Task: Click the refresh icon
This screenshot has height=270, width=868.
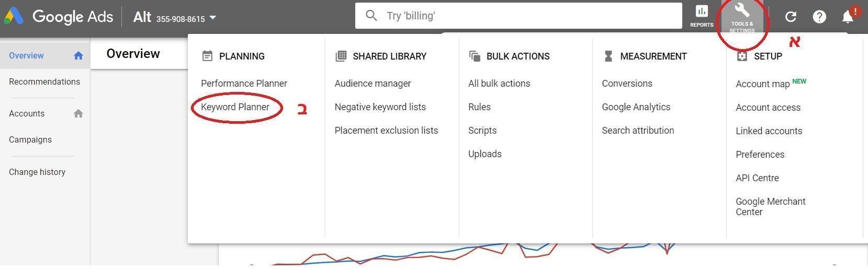Action: tap(791, 17)
